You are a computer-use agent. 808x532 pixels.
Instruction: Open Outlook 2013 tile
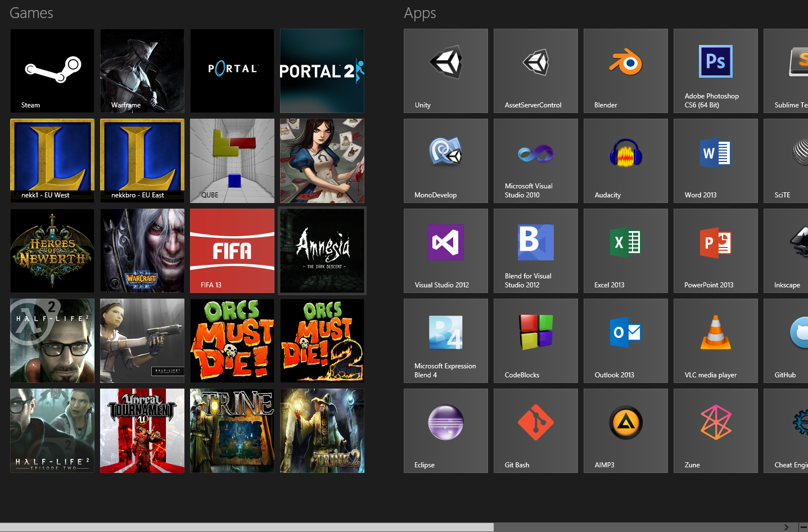[626, 341]
